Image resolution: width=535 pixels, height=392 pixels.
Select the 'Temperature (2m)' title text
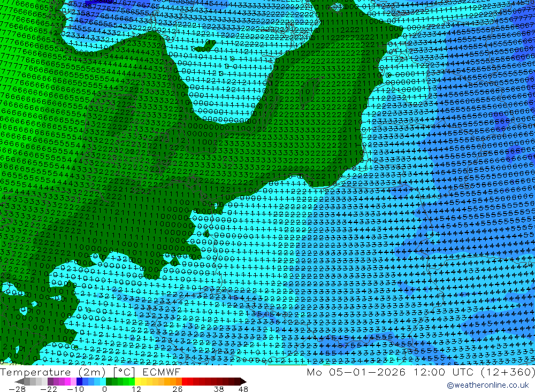(53, 372)
